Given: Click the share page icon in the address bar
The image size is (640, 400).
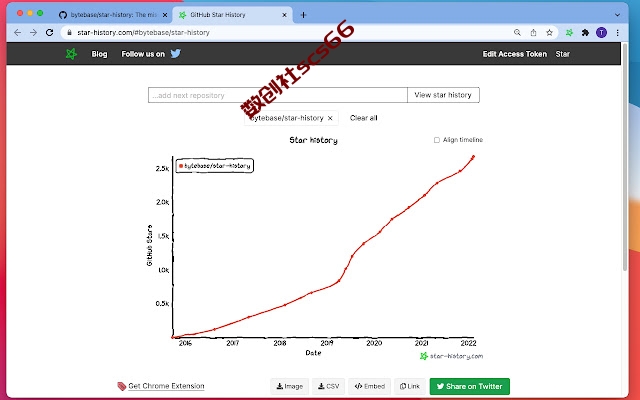Looking at the screenshot, I should 533,33.
